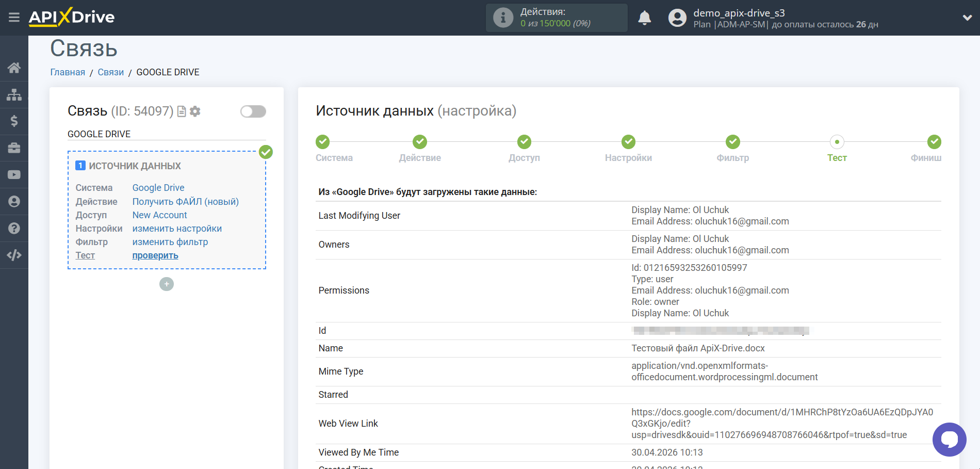Open the chat support bubble

949,439
